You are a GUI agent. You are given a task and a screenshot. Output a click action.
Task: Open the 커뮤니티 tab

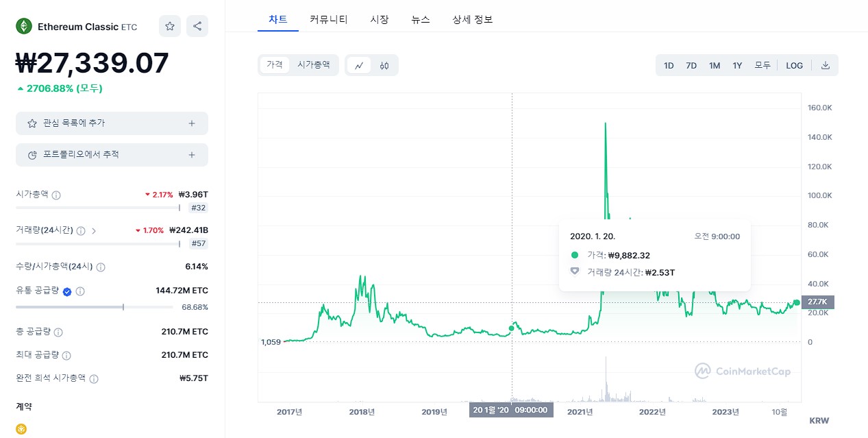329,20
